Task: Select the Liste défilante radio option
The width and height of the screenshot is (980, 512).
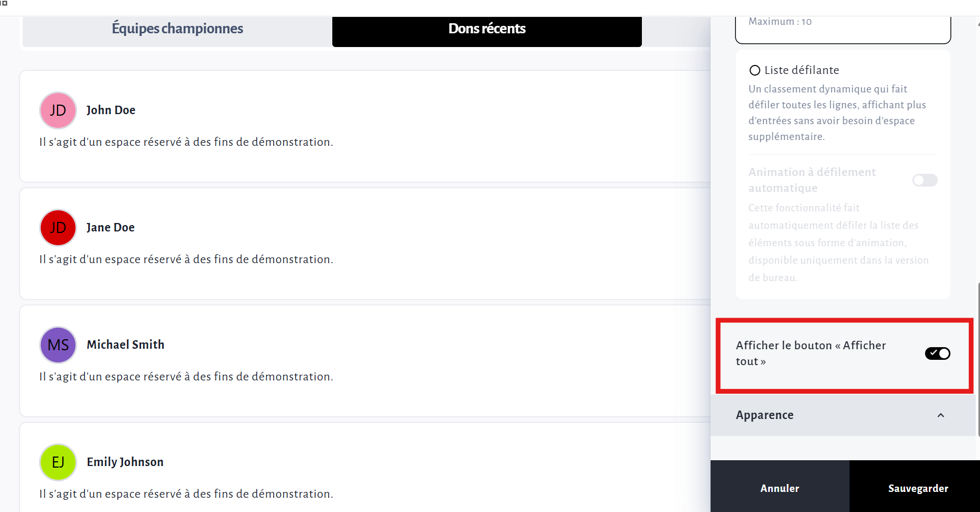Action: [x=755, y=70]
